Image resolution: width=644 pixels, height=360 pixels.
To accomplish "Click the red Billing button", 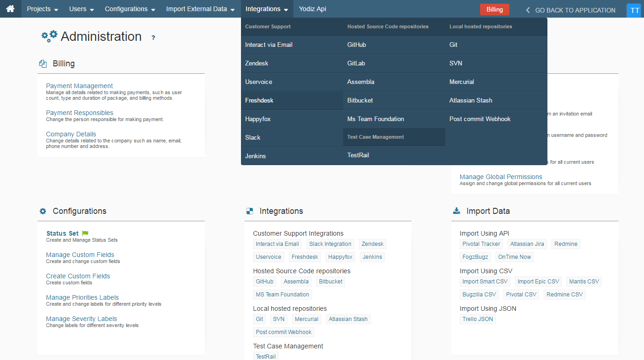I will point(494,9).
